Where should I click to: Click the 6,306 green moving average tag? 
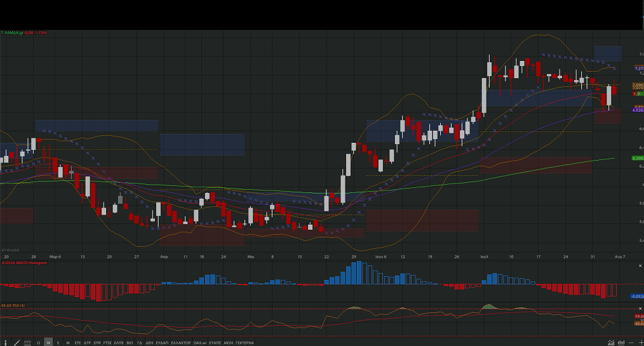click(x=638, y=158)
